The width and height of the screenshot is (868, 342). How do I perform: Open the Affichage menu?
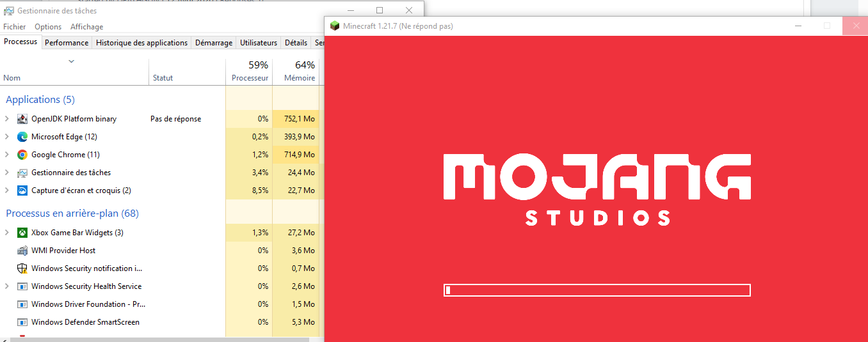point(86,27)
